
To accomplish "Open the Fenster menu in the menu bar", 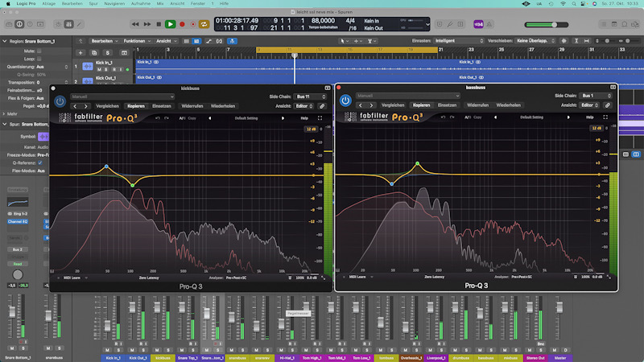I will [197, 4].
